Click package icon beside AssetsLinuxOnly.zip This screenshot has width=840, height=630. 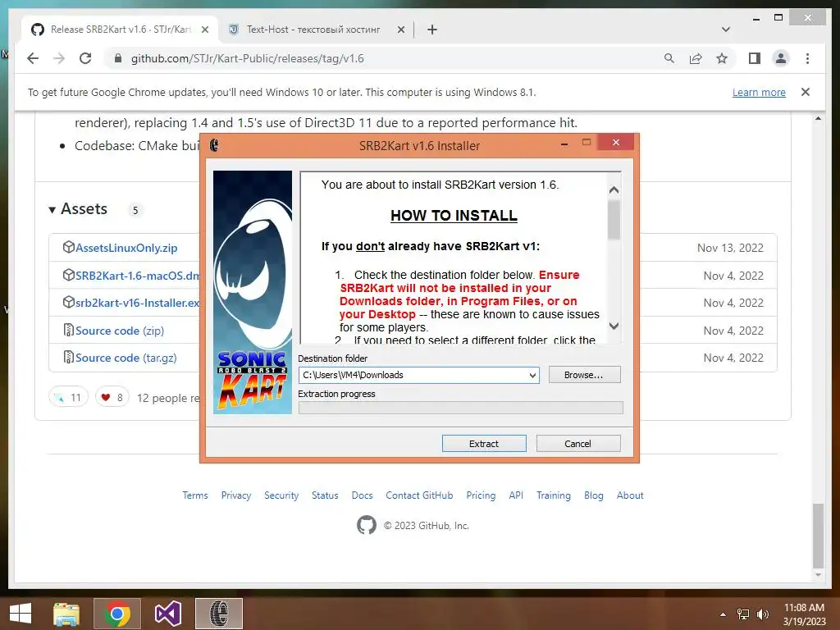pos(69,247)
